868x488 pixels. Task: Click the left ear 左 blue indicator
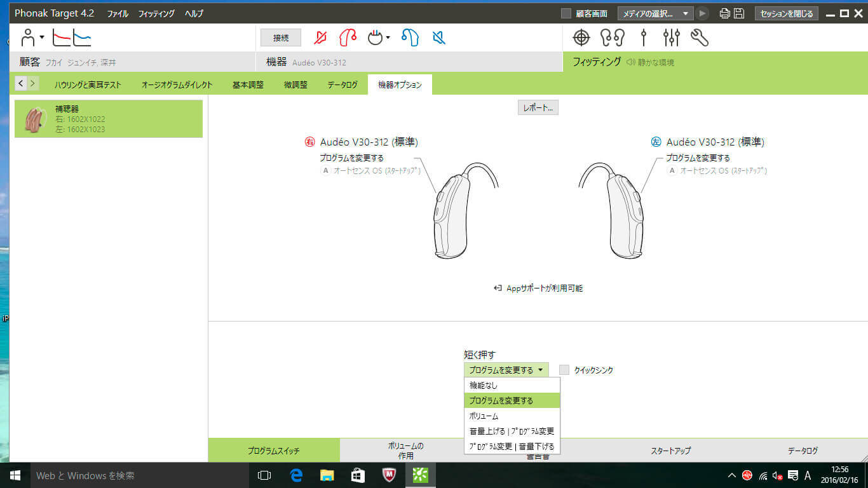point(656,142)
